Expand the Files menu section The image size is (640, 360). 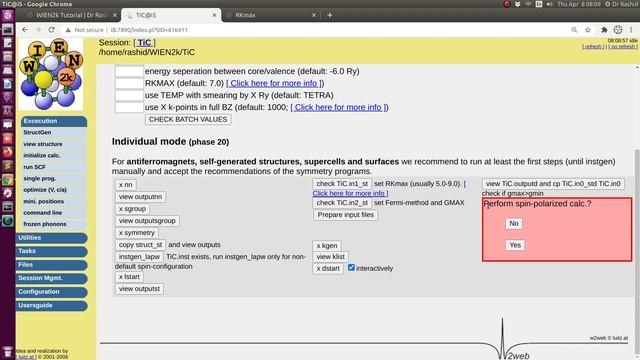click(x=51, y=265)
